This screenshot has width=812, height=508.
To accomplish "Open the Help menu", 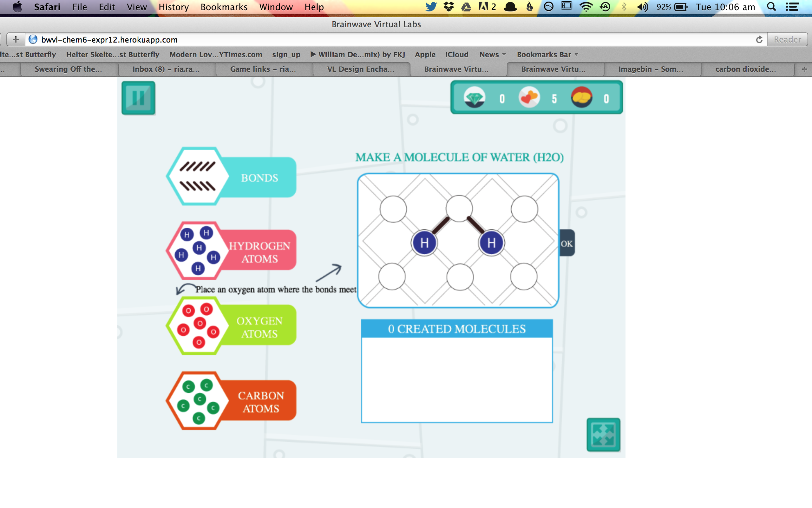I will pos(314,7).
